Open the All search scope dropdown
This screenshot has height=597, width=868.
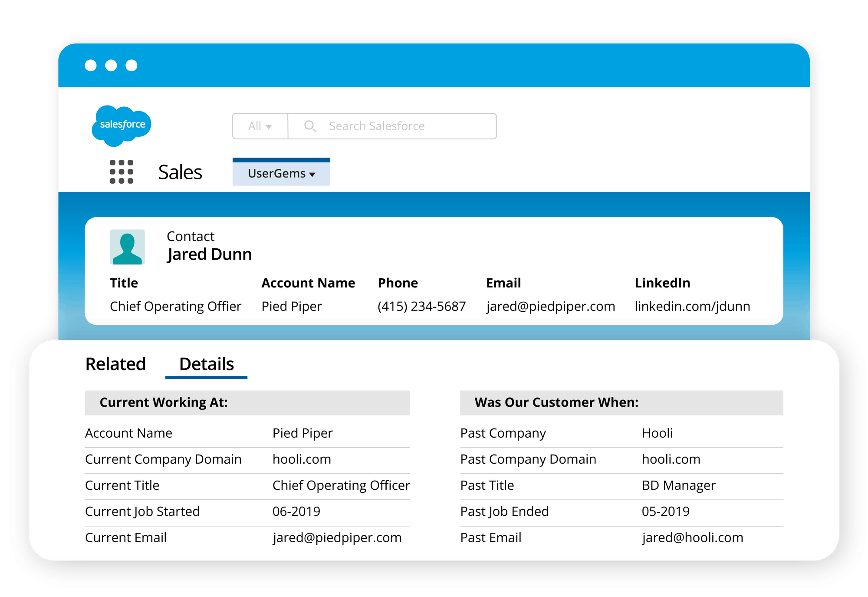click(260, 126)
